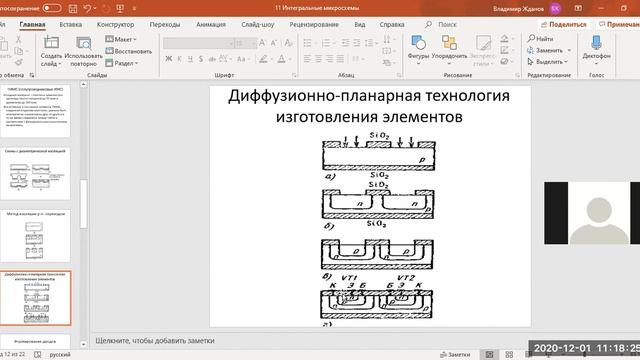Toggle text shadow S button
640x360 pixels.
pos(201,59)
